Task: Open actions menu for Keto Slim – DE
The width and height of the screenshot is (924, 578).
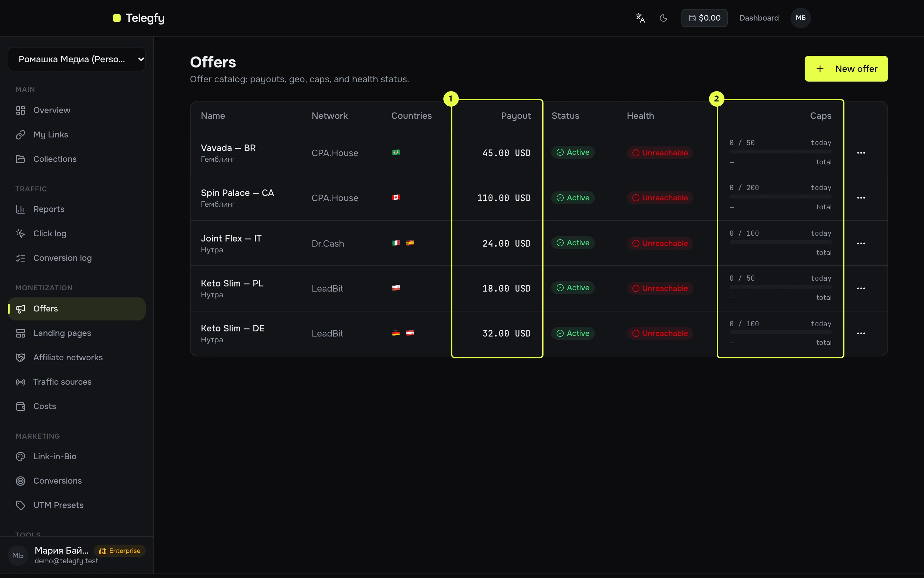Action: click(861, 333)
